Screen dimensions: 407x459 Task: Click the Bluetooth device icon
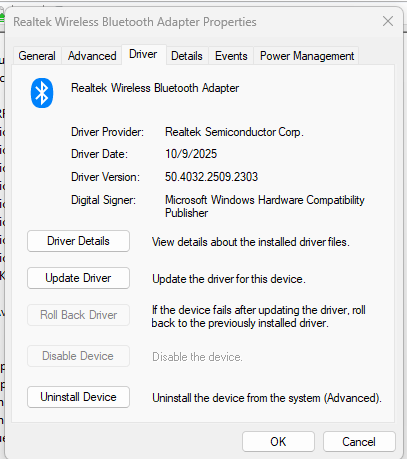pyautogui.click(x=42, y=93)
